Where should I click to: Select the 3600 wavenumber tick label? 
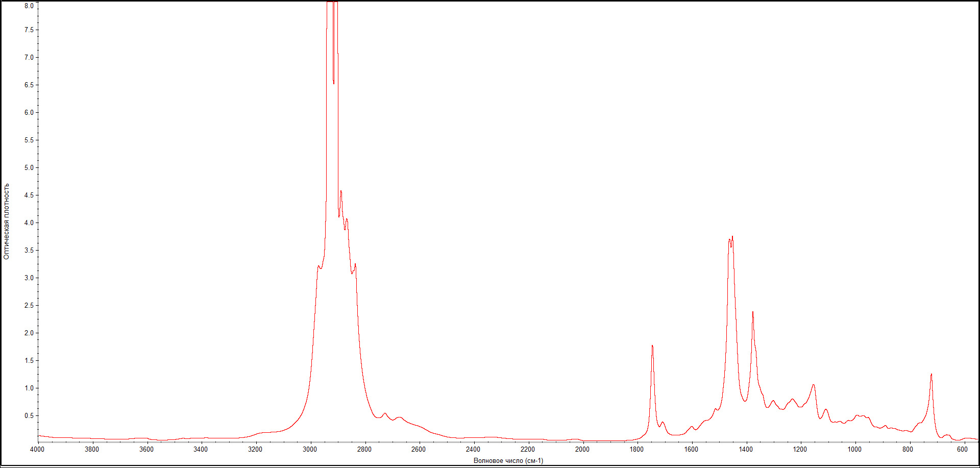146,449
